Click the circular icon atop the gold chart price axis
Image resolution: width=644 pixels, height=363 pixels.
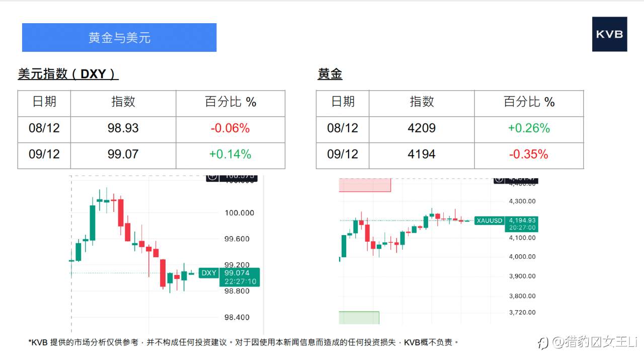(499, 179)
